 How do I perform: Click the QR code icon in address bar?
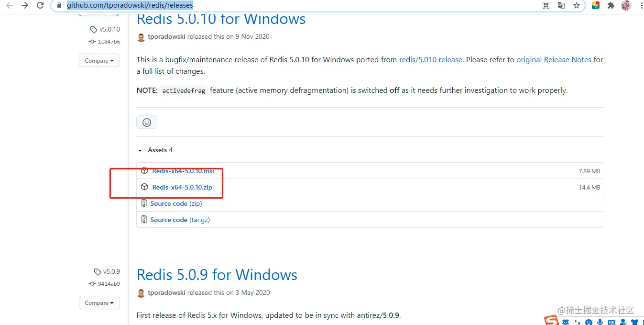pyautogui.click(x=546, y=6)
